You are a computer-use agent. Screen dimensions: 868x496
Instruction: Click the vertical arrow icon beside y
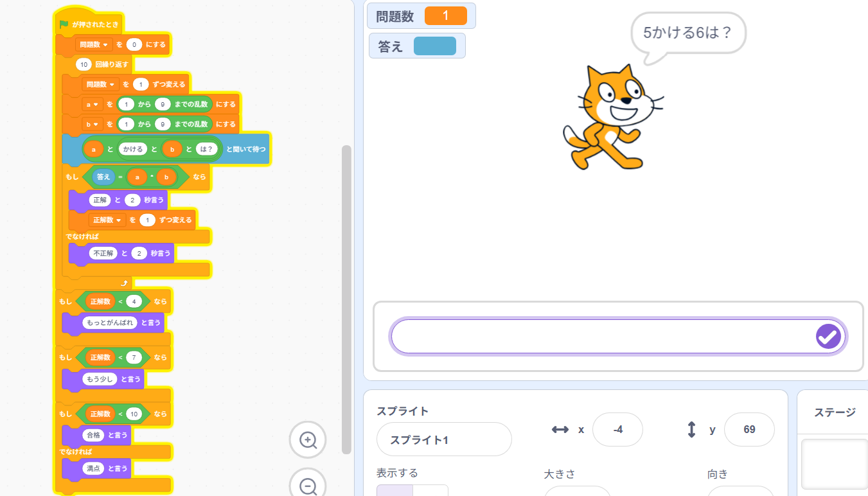pyautogui.click(x=692, y=429)
